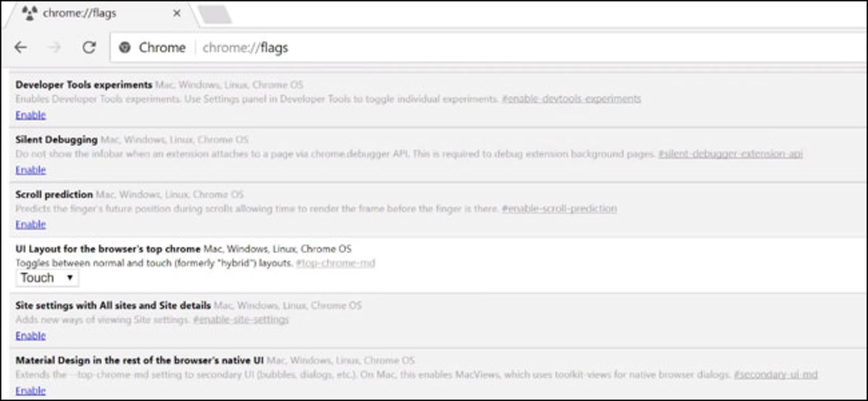Enable Scroll prediction
Image resolution: width=868 pixels, height=401 pixels.
tap(30, 224)
